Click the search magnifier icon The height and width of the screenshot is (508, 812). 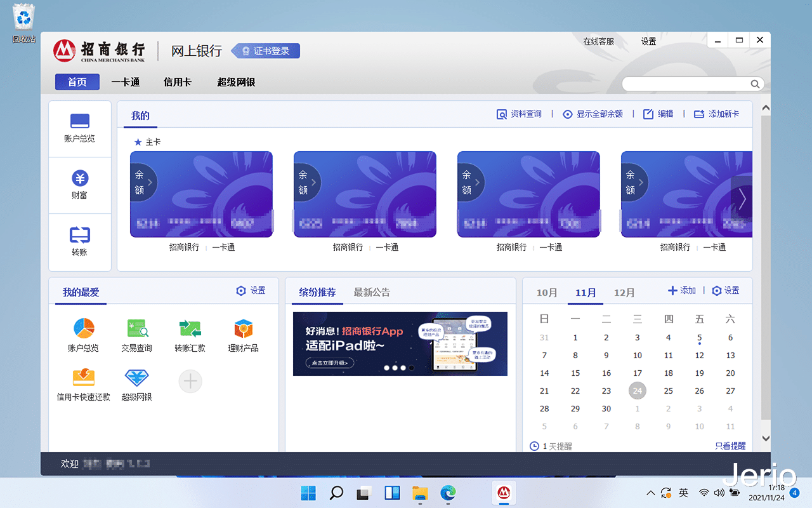[x=755, y=84]
